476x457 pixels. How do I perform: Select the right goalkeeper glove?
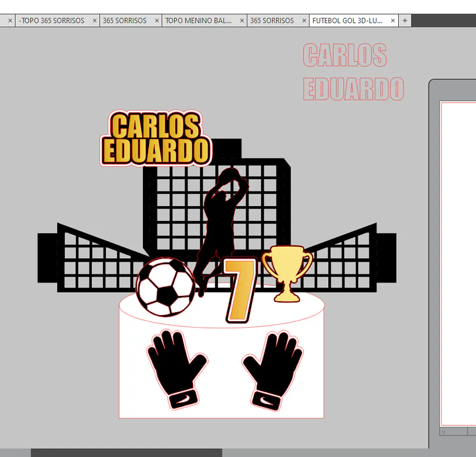click(273, 371)
